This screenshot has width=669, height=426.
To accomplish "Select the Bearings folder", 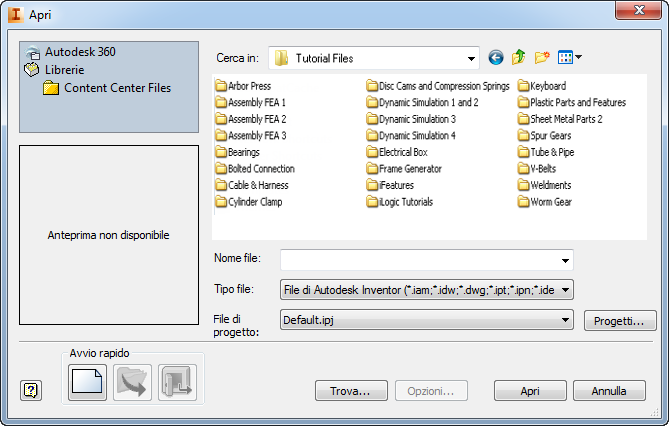I will [x=238, y=152].
